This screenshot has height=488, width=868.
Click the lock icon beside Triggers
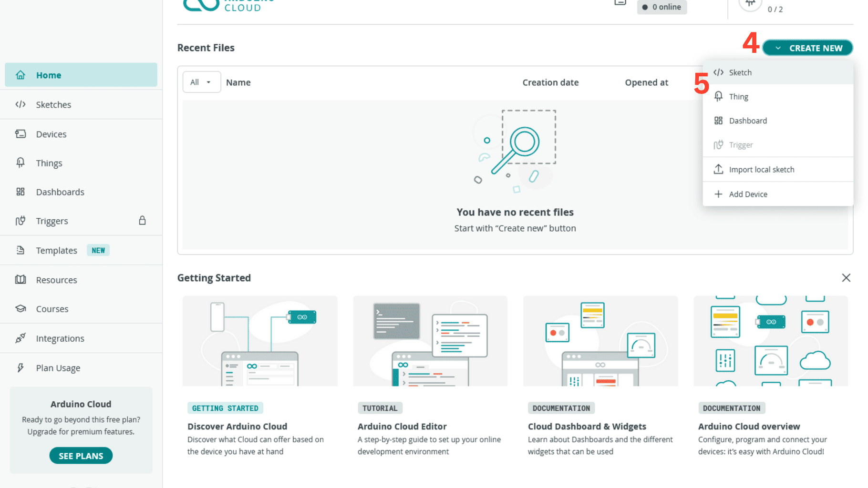pyautogui.click(x=142, y=220)
